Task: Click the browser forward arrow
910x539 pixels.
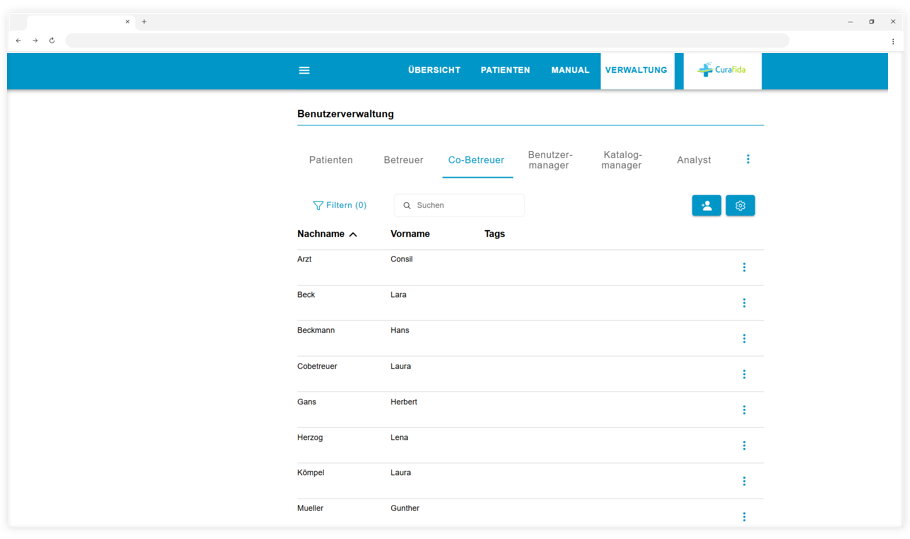Action: (x=35, y=41)
